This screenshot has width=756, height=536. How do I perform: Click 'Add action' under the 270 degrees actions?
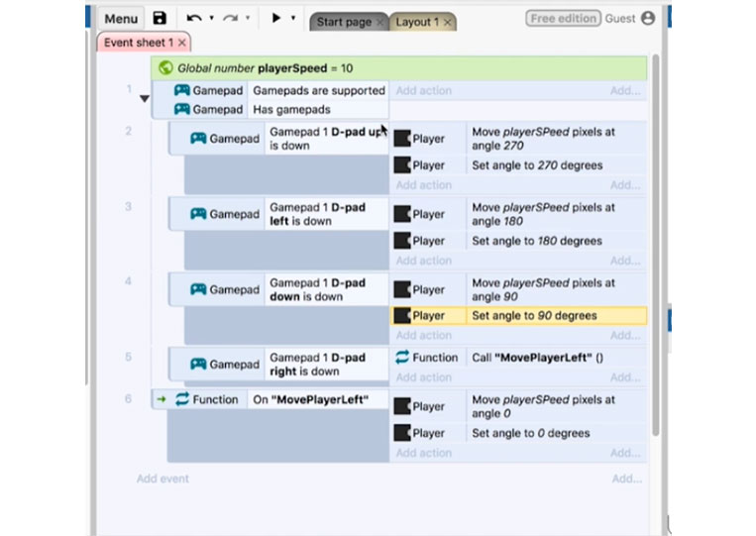tap(424, 185)
